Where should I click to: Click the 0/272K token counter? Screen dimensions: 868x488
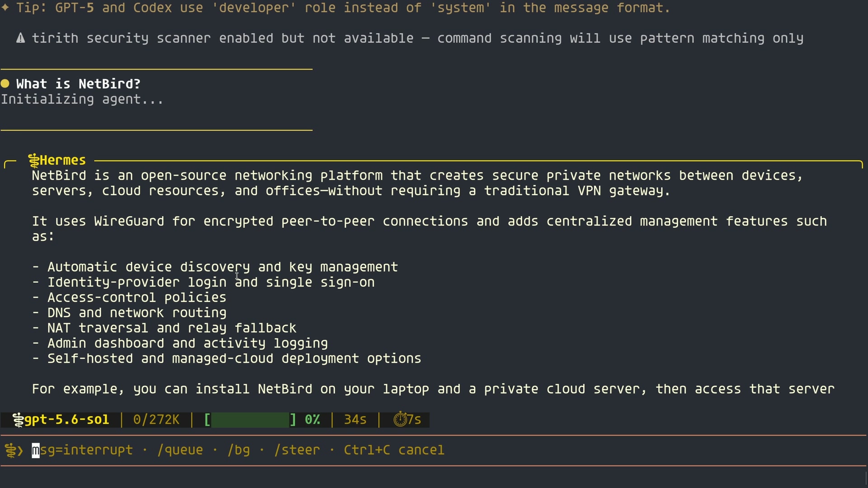point(156,420)
